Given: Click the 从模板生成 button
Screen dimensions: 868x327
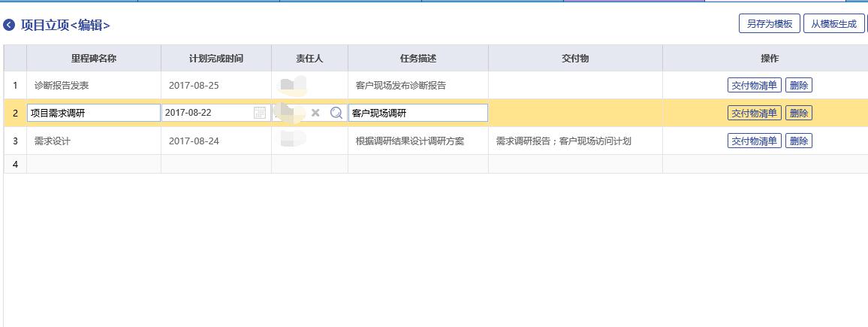Looking at the screenshot, I should pyautogui.click(x=833, y=23).
